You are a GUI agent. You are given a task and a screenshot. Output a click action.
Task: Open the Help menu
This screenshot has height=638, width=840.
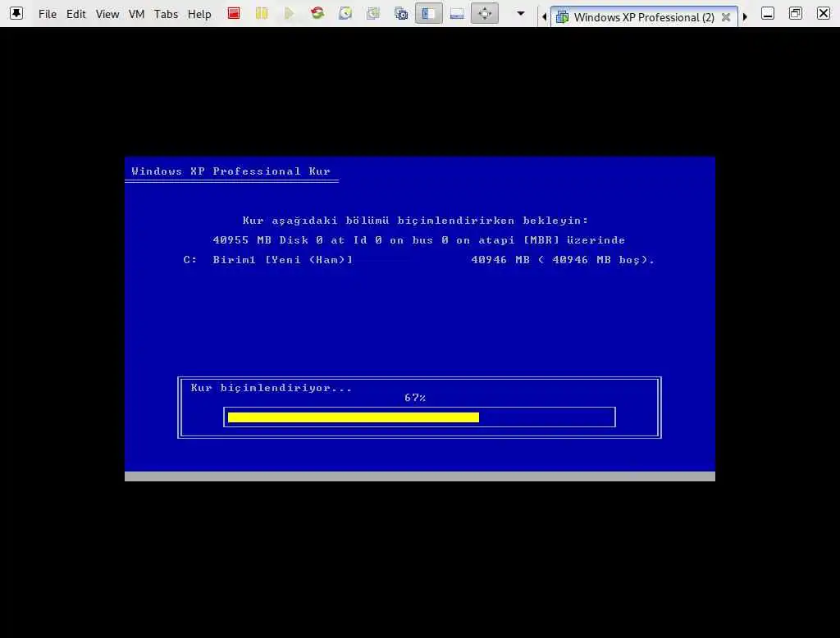[x=199, y=14]
